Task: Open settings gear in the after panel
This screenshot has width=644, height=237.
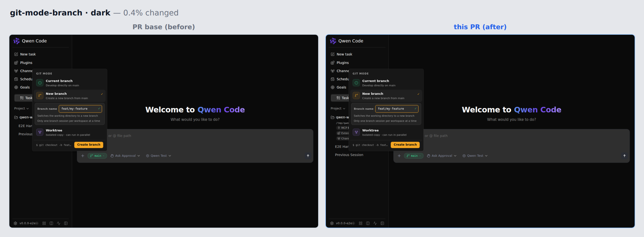Action: click(332, 223)
